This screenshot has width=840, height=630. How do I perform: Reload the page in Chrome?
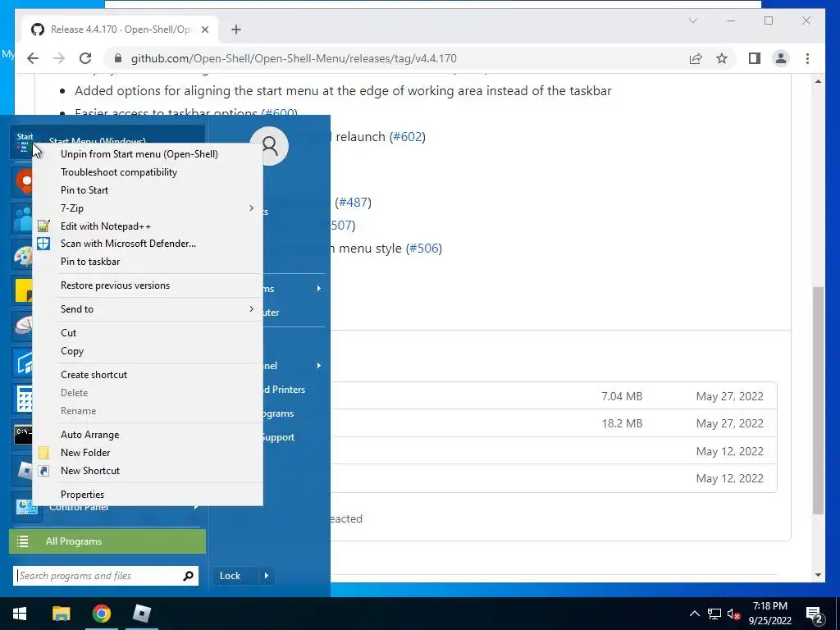tap(85, 58)
